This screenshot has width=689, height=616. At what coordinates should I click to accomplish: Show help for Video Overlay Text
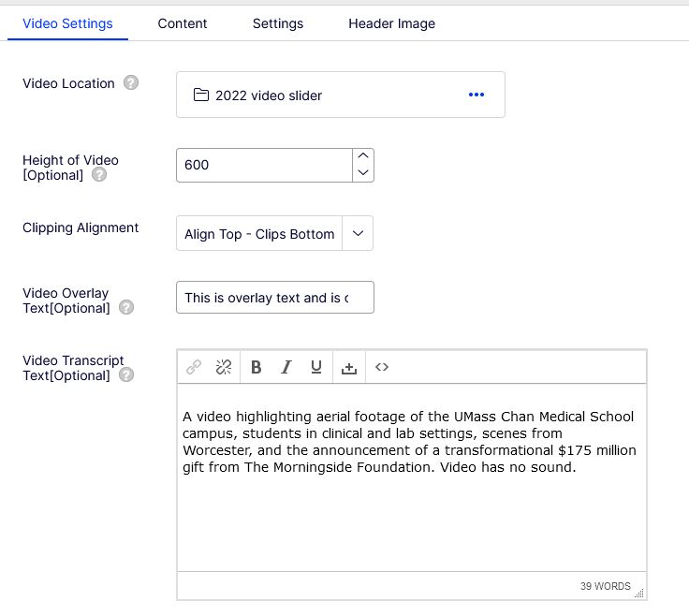click(x=126, y=308)
